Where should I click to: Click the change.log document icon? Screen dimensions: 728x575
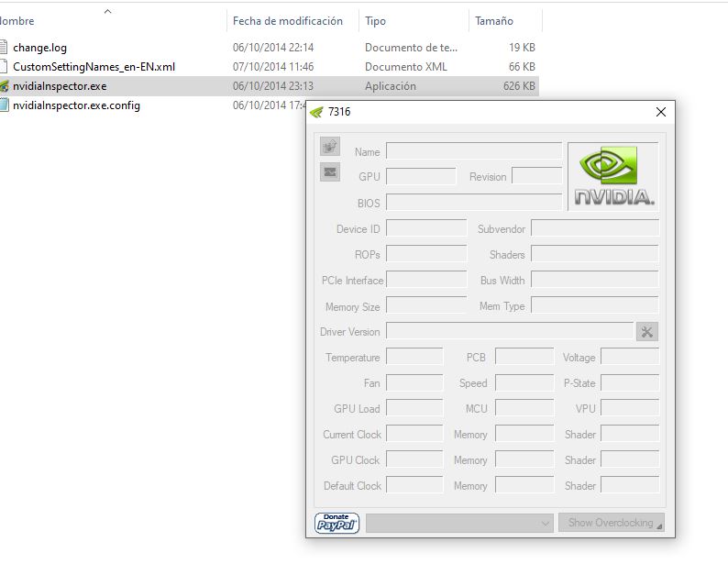pos(4,48)
